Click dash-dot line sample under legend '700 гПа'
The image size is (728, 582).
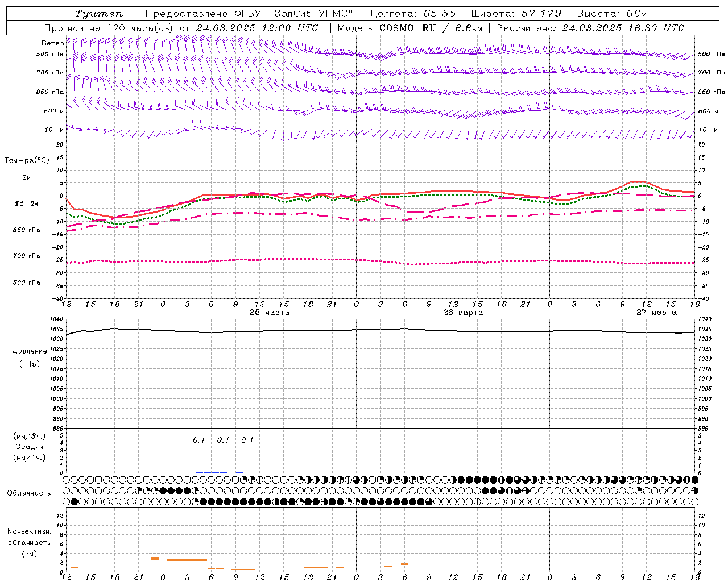(26, 263)
